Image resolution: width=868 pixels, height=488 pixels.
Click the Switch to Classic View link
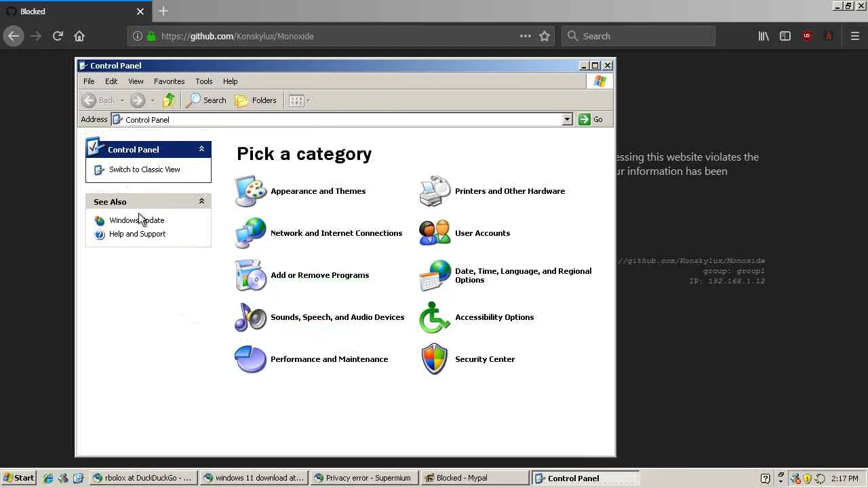144,169
